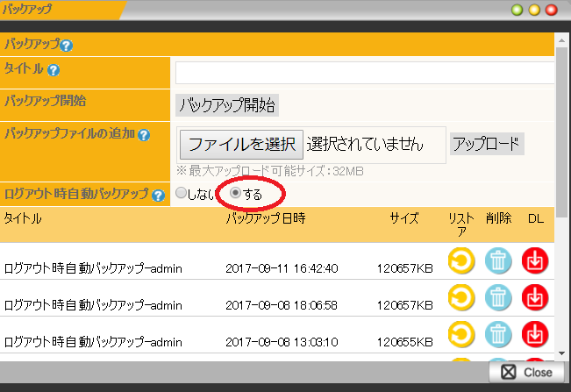This screenshot has width=571, height=392.
Task: Open help icon for ログアウト時自動バックアップ
Action: 158,196
